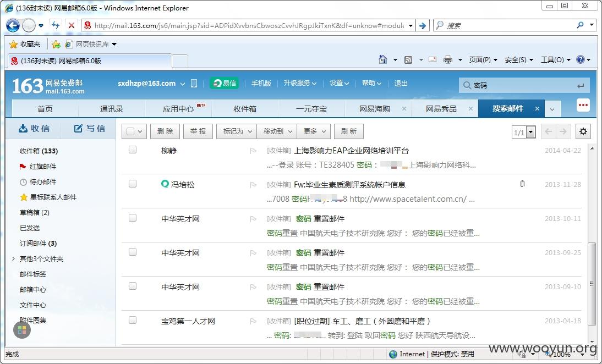The height and width of the screenshot is (364, 602).
Task: Click the 退出 link
Action: tap(401, 83)
